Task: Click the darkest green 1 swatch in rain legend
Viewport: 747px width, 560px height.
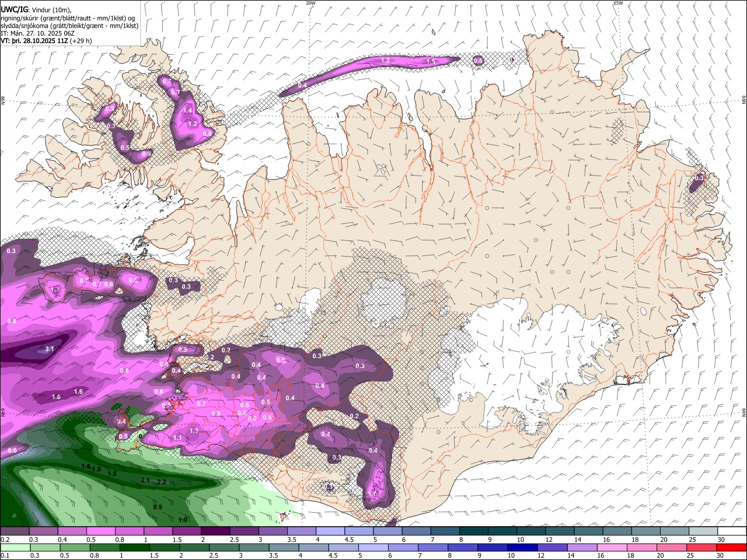Action: coord(134,548)
